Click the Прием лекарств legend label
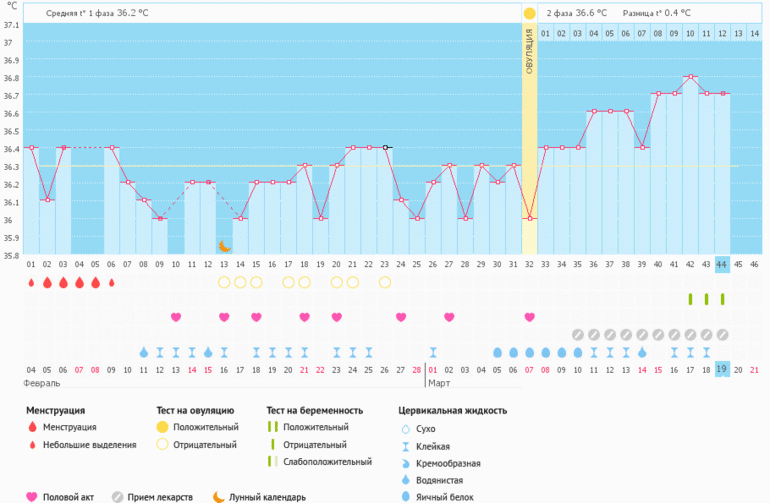The height and width of the screenshot is (503, 770). (160, 497)
